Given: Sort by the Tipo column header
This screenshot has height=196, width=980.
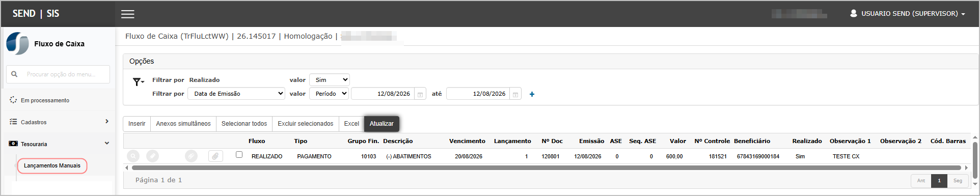Looking at the screenshot, I should (x=301, y=141).
